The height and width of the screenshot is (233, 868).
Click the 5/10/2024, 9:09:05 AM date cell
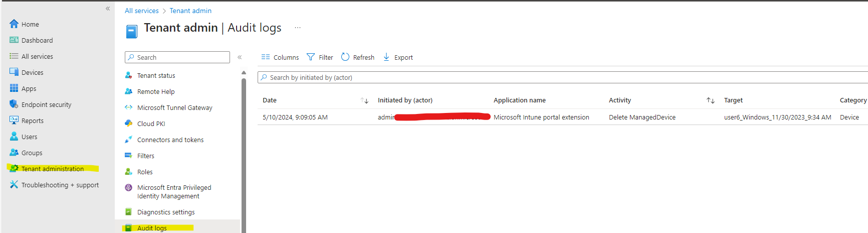tap(295, 117)
